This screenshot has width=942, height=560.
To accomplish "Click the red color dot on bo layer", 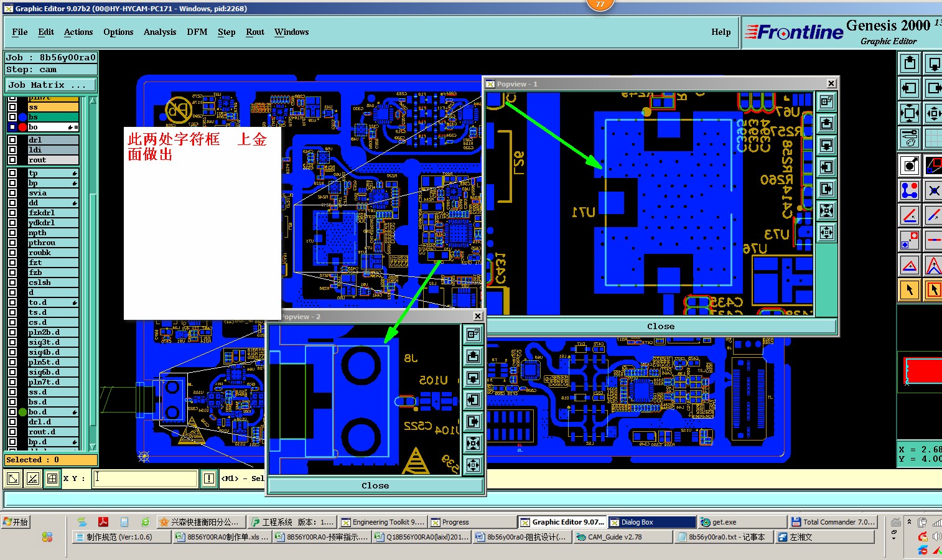I will click(x=23, y=127).
